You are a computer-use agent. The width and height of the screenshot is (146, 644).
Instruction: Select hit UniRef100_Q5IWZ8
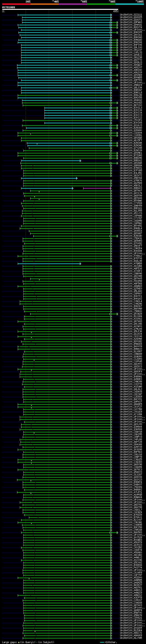point(131,313)
